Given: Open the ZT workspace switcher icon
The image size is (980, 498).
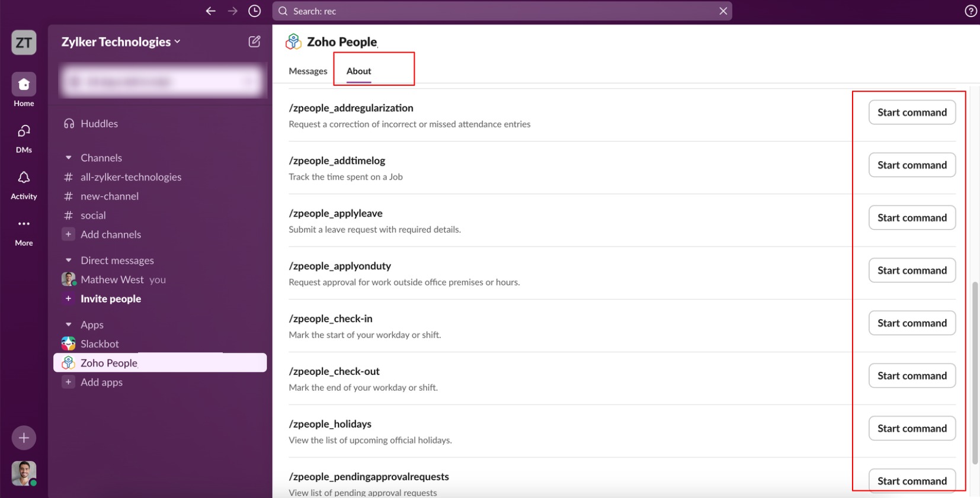Looking at the screenshot, I should 24,43.
